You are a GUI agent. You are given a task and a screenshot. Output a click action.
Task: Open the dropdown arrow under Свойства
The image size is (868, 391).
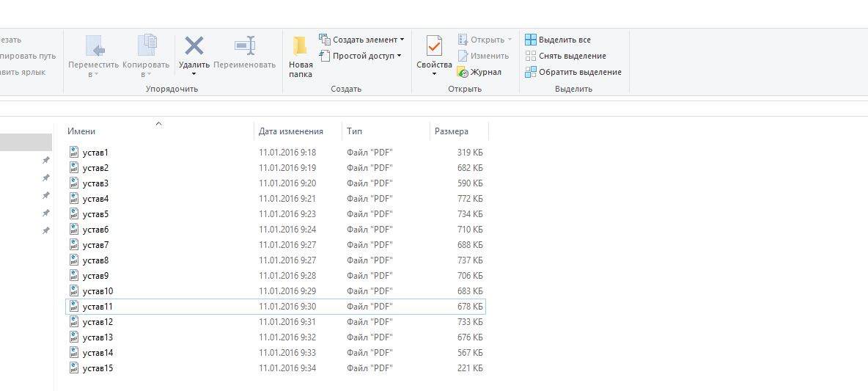[434, 73]
